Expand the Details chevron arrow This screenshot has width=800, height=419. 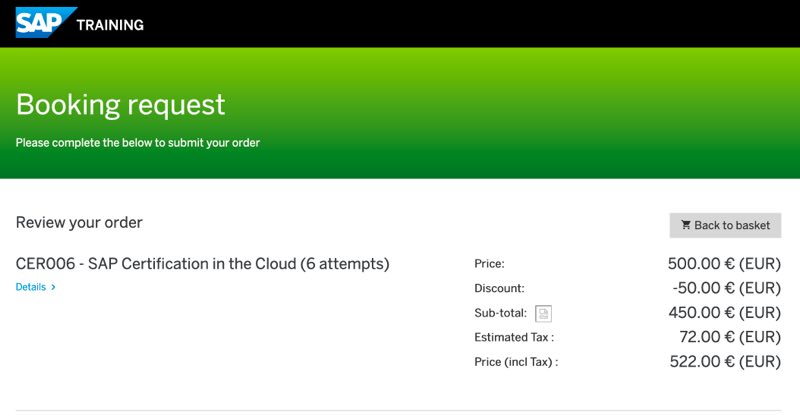(x=53, y=287)
